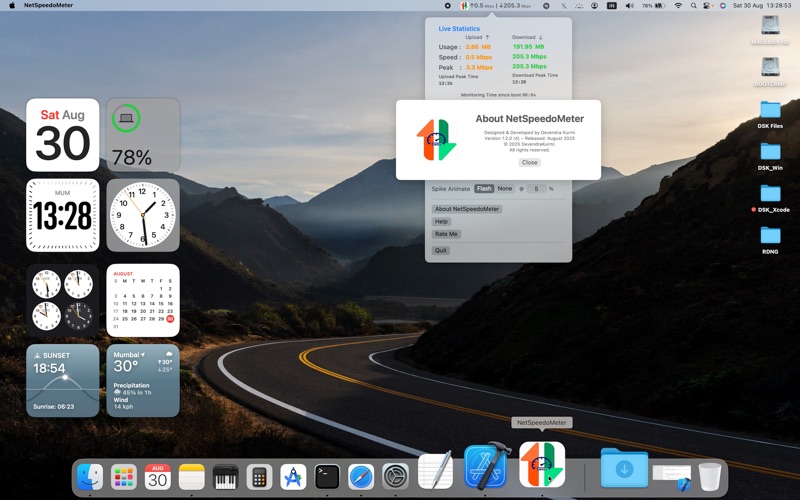800x500 pixels.
Task: Open the Downloads folder stack in Dock
Action: (x=624, y=468)
